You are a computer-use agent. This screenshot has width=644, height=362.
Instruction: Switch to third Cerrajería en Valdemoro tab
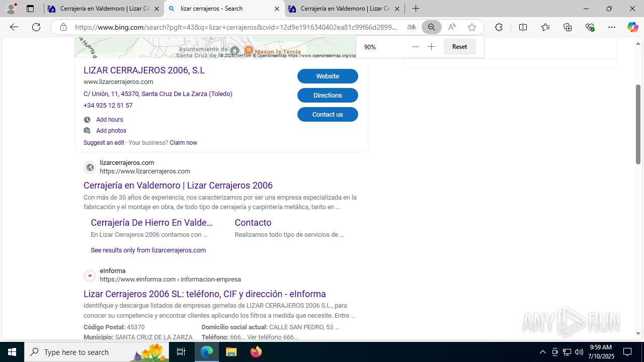[x=345, y=9]
